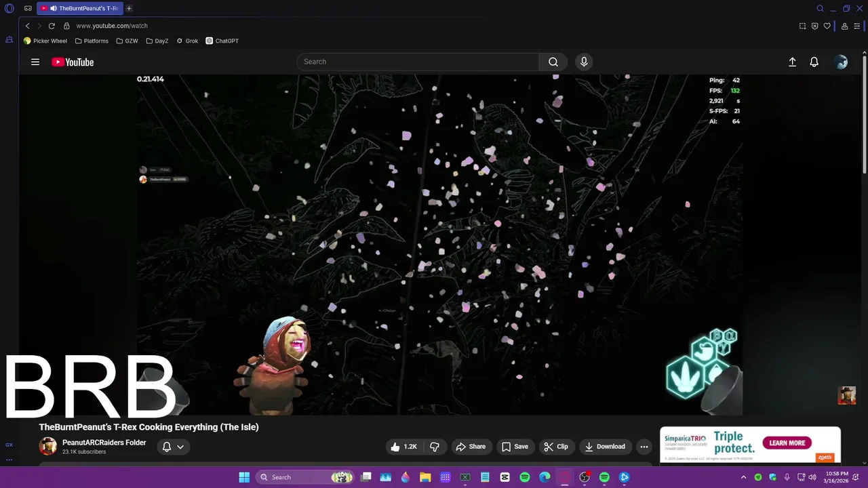The height and width of the screenshot is (488, 868).
Task: Open the Opera sidebar Aria icon
Action: 9,40
